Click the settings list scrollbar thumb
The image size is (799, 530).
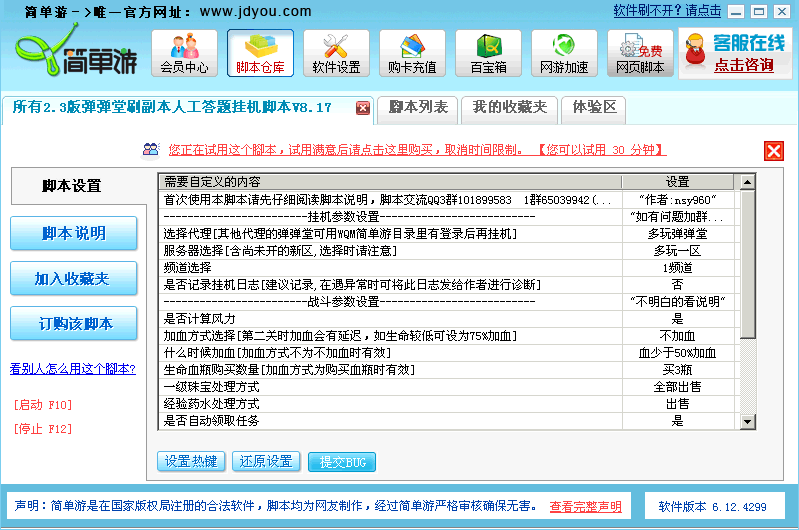click(x=748, y=264)
